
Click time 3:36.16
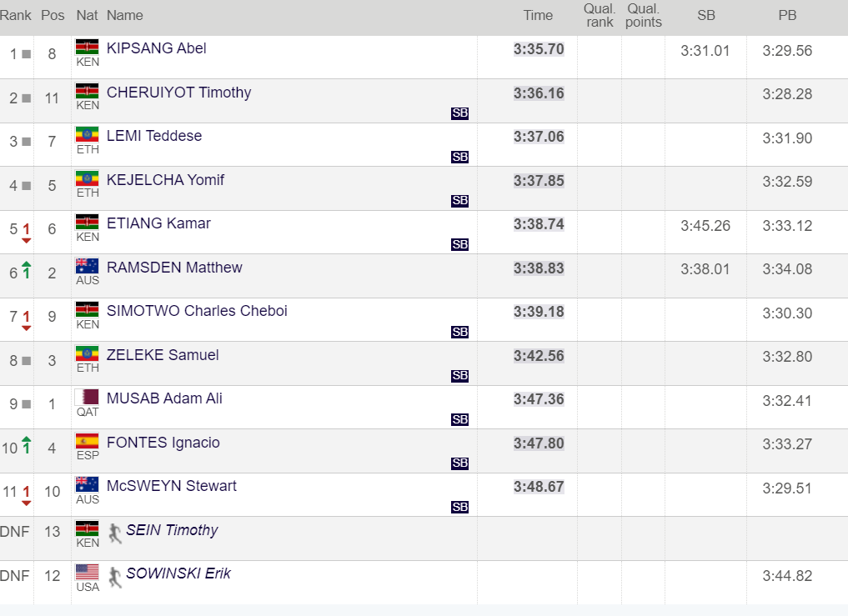pos(539,93)
